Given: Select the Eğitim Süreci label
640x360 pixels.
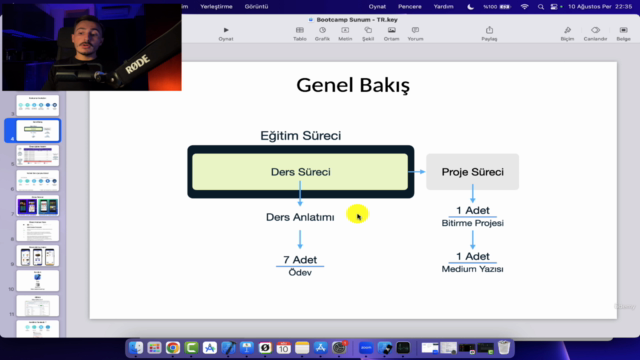Looking at the screenshot, I should 301,136.
